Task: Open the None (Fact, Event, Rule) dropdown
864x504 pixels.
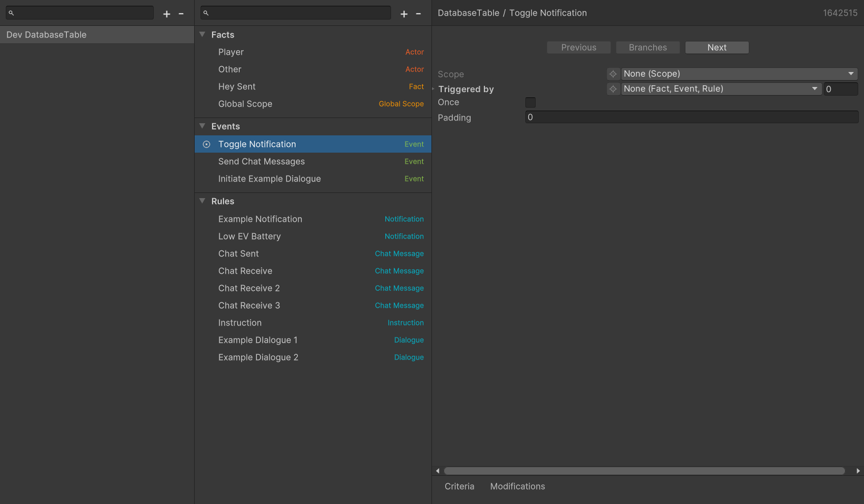Action: point(721,89)
